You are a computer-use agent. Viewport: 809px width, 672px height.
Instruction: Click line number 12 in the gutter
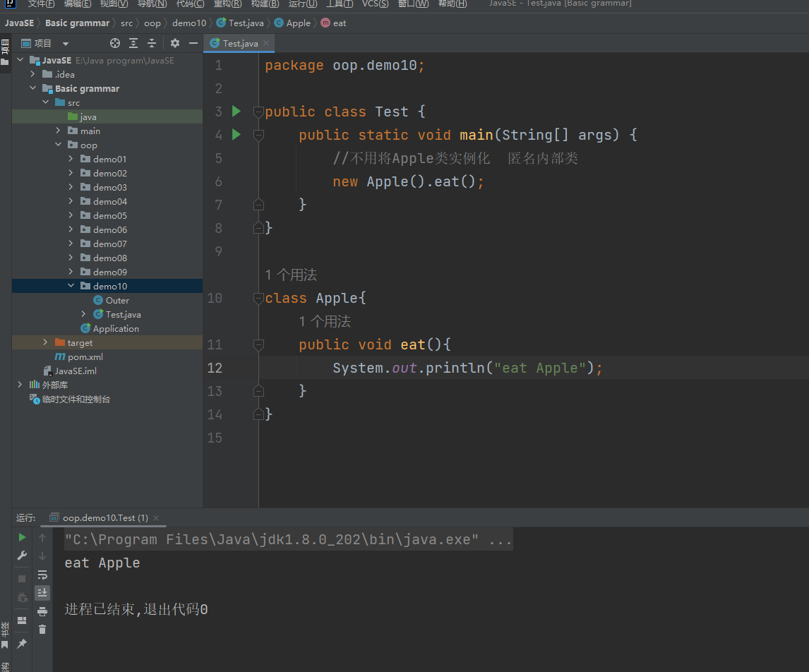tap(215, 368)
